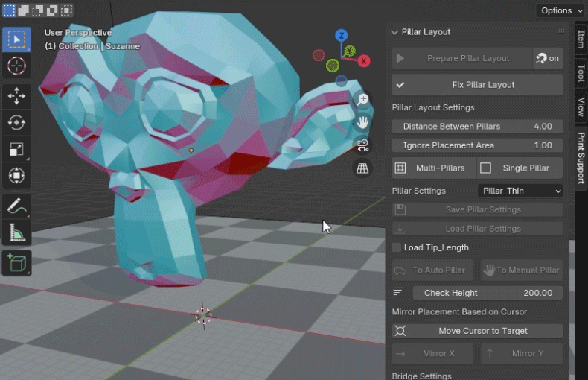
Task: Pick the Rotate tool
Action: tap(16, 122)
